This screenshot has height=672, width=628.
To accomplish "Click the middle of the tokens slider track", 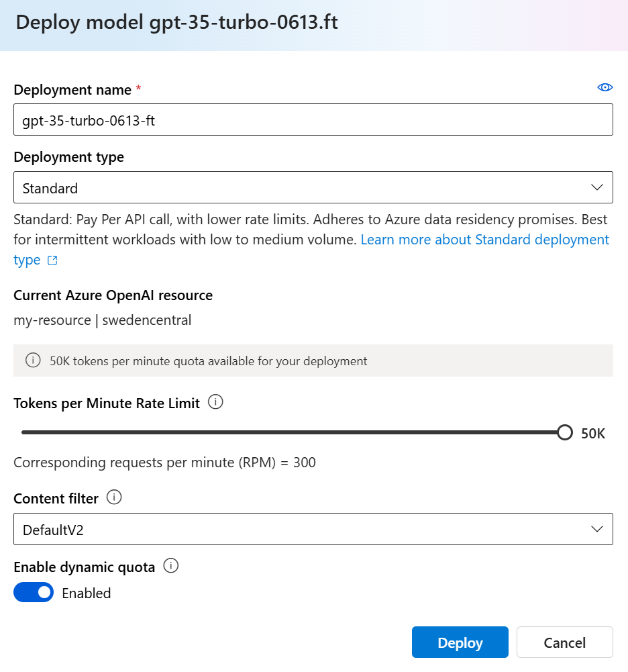I will [293, 432].
